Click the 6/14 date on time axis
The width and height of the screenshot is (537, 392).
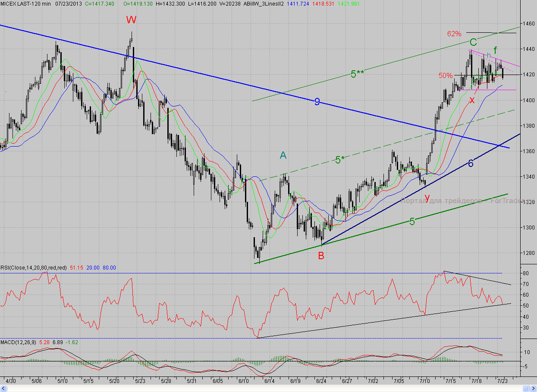tap(270, 382)
